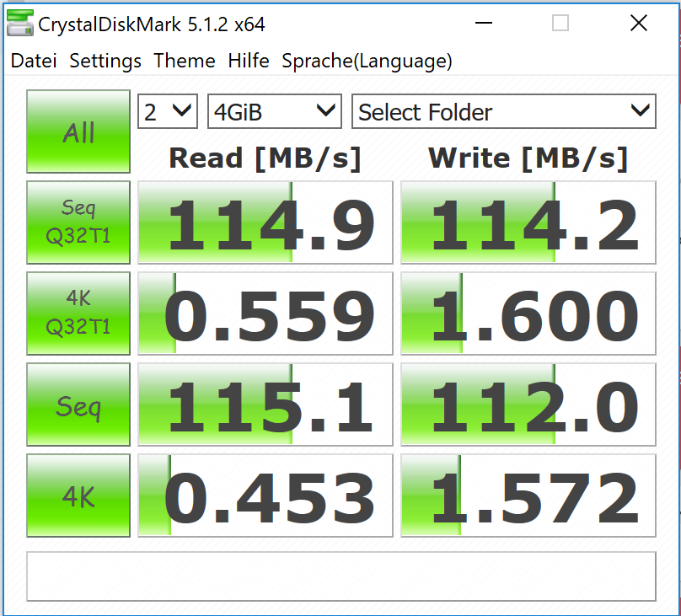This screenshot has width=681, height=616.
Task: Click the Seq read result 115.1
Action: (265, 404)
